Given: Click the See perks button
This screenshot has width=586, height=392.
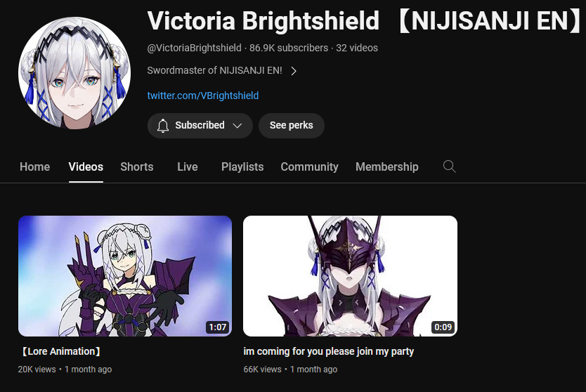Looking at the screenshot, I should [x=292, y=126].
